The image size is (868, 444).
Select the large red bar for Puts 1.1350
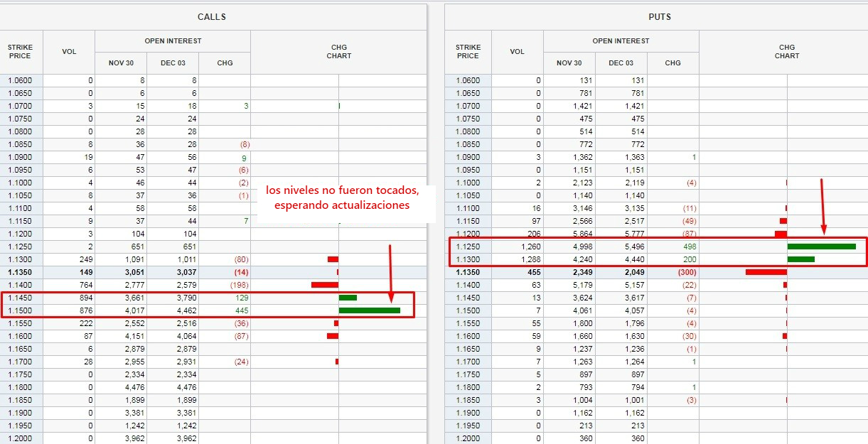(x=766, y=272)
